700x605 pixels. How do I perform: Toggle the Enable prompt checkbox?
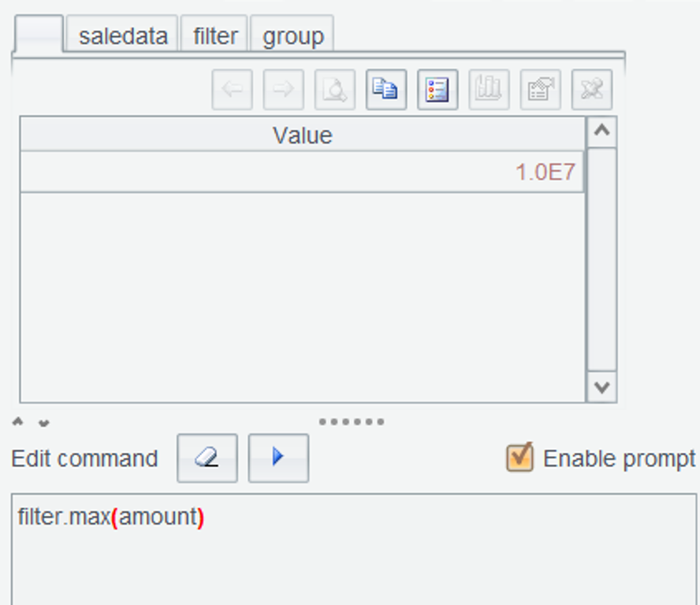click(x=519, y=458)
